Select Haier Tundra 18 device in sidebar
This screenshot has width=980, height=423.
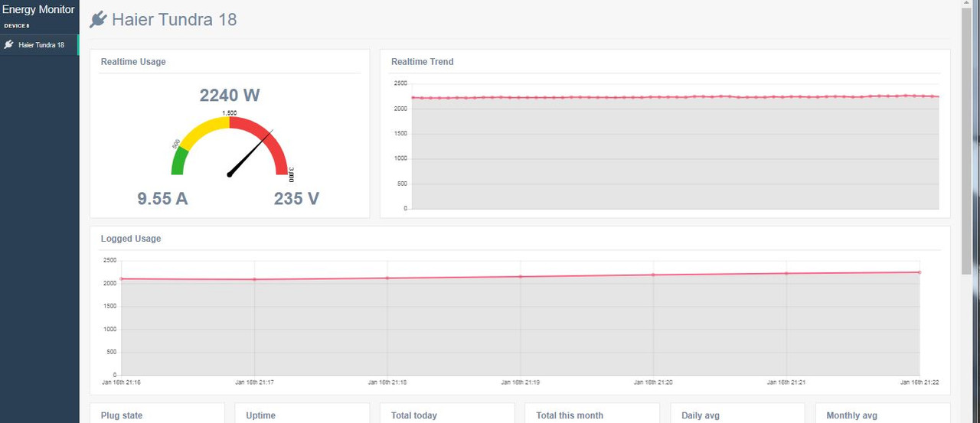click(x=39, y=44)
